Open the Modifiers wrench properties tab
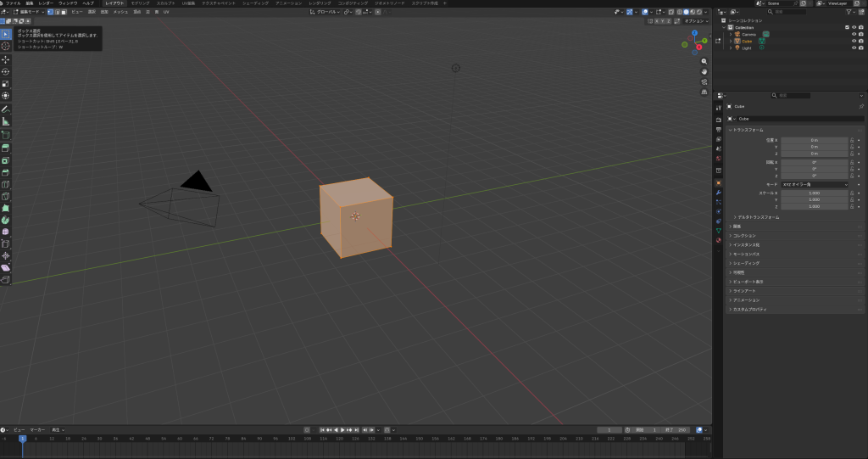The height and width of the screenshot is (459, 868). coord(719,193)
